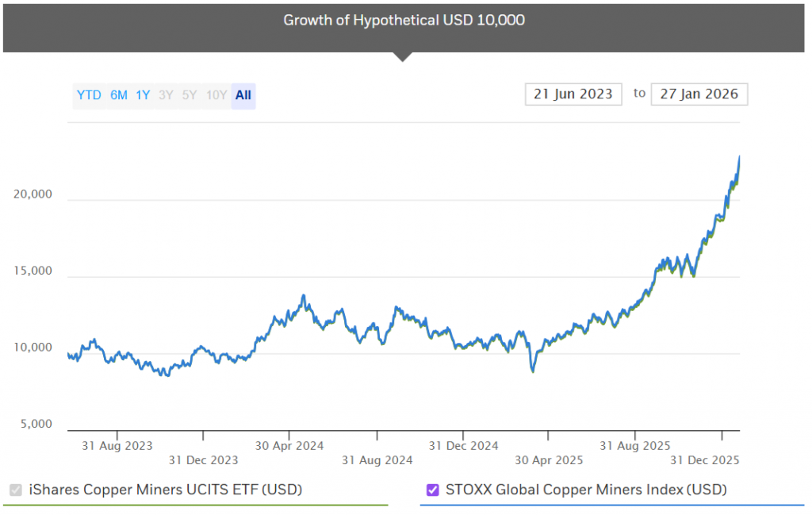Click the down-pointing triangle under the header
Screen dimensions: 812x515
coord(403,56)
